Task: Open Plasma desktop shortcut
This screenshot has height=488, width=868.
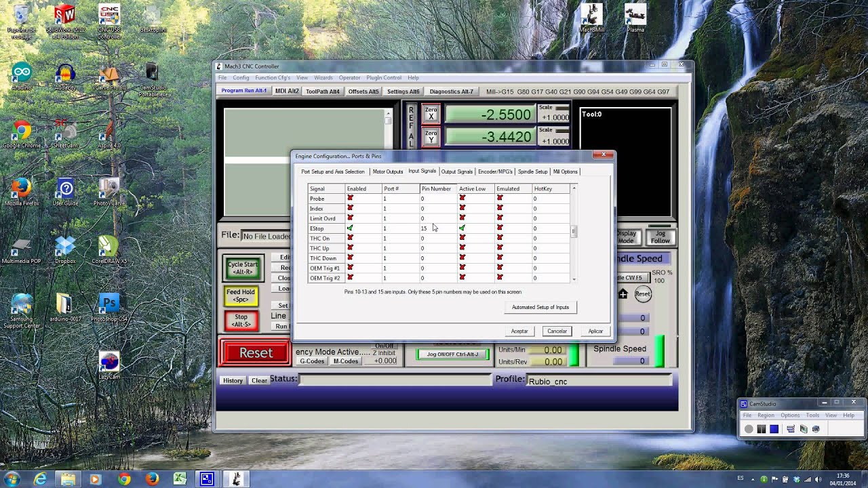Action: tap(635, 18)
